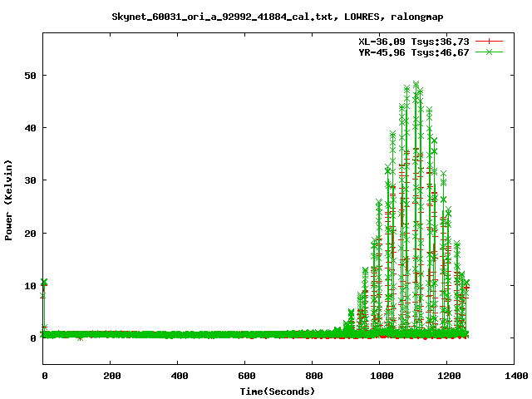
Task: Click the 1400 tick label on the x-axis
Action: click(515, 377)
